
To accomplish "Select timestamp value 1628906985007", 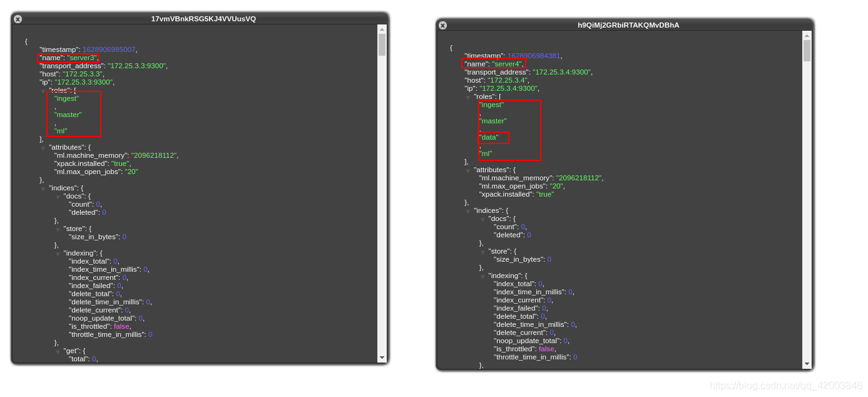I will [109, 49].
